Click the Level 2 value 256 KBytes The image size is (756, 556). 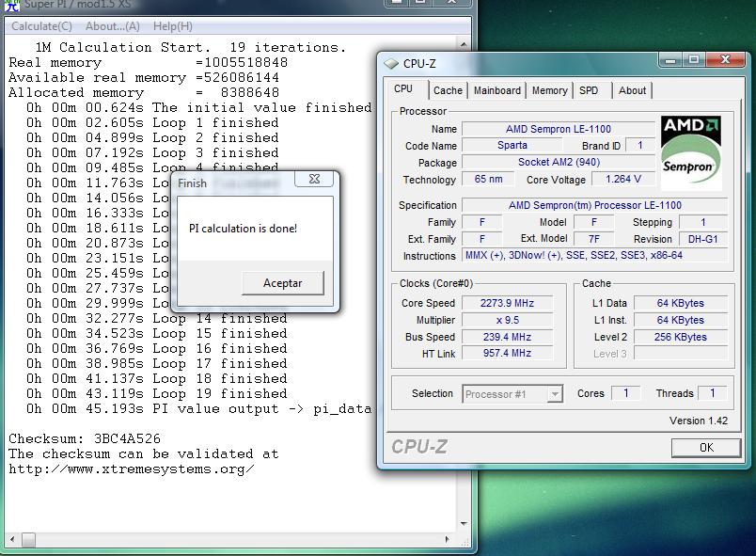[x=680, y=337]
